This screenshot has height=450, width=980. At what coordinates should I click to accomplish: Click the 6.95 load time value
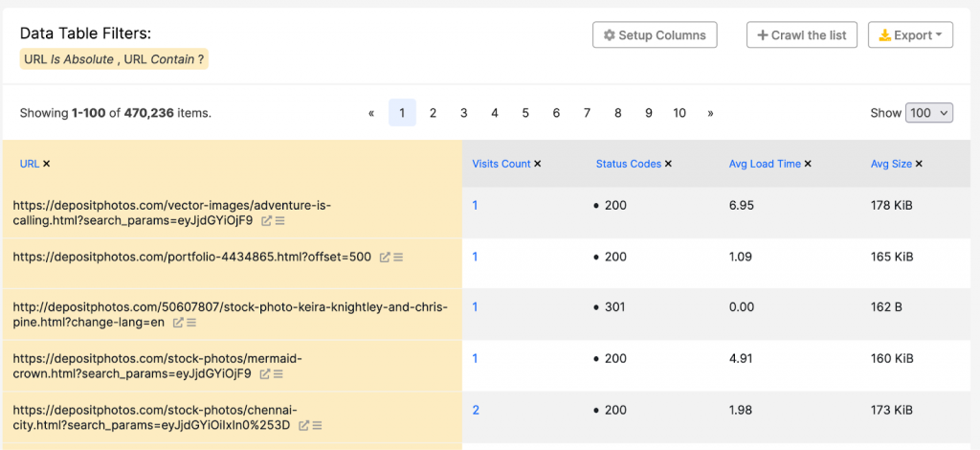point(741,205)
